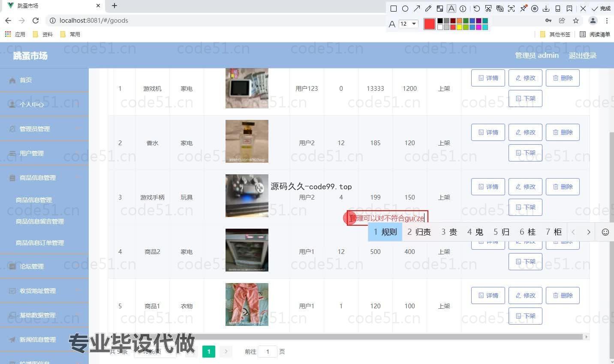
Task: Open 商品信息订单管理 submenu item
Action: (40, 243)
